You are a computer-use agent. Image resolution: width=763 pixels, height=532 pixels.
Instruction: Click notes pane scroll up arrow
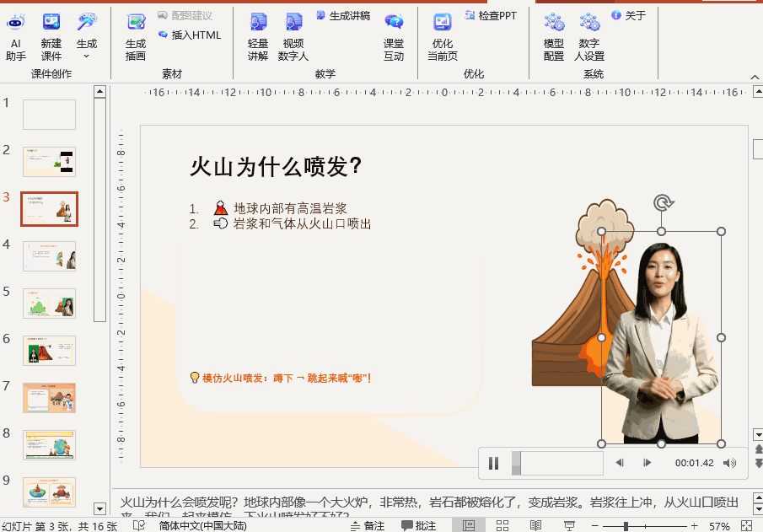[x=758, y=497]
